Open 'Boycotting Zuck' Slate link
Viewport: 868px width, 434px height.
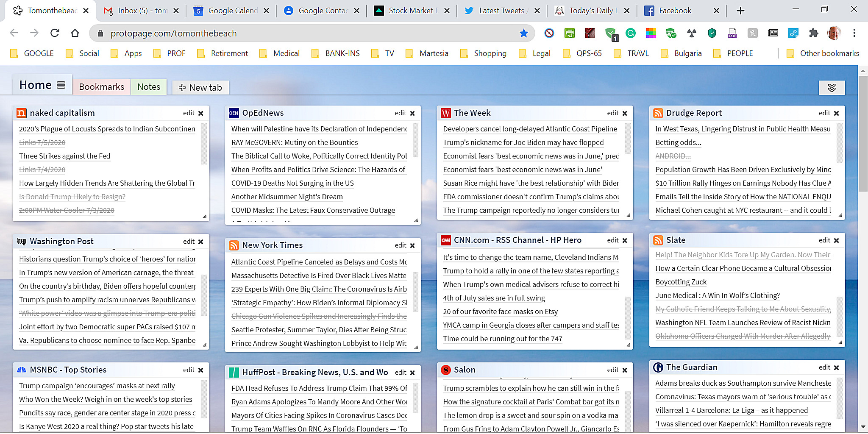681,282
